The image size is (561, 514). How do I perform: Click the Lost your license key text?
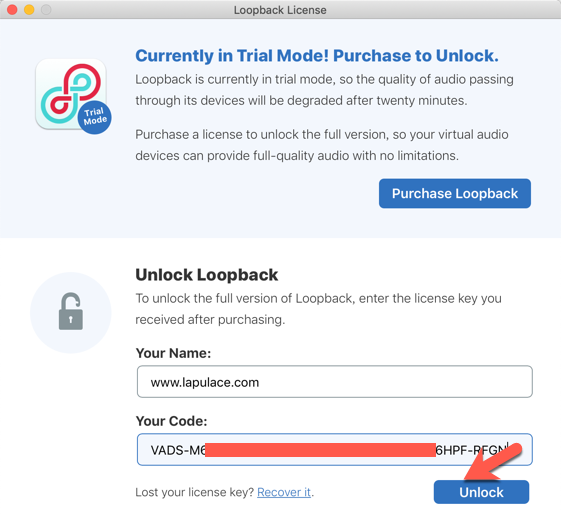point(195,492)
